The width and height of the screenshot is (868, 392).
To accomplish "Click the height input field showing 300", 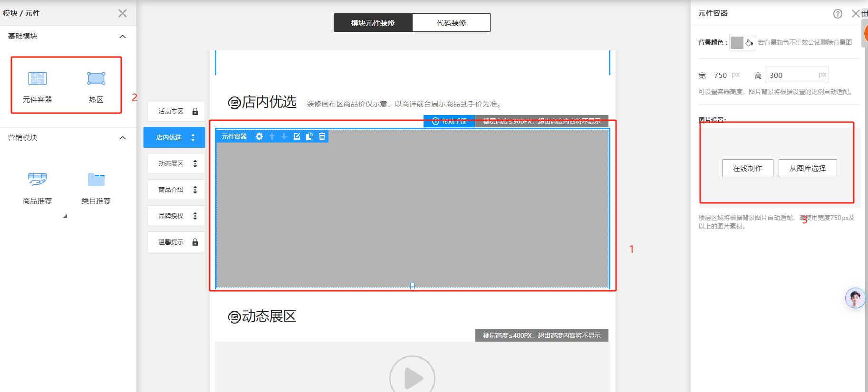I will tap(790, 75).
